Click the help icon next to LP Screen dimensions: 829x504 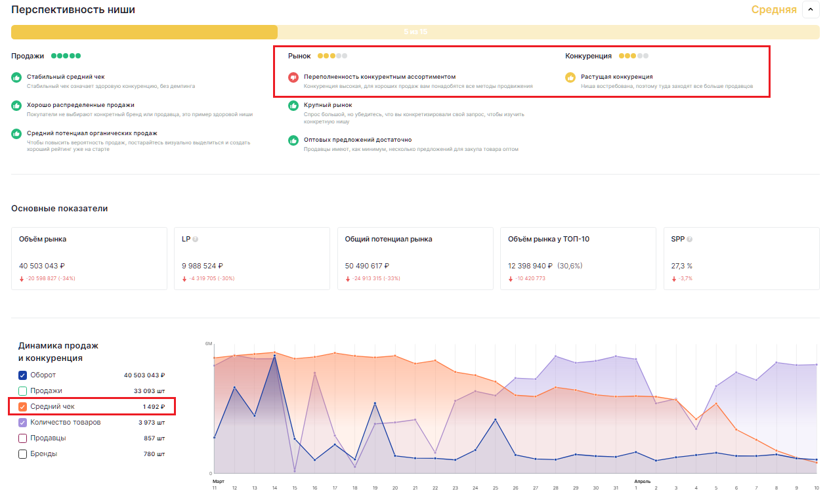(x=196, y=240)
